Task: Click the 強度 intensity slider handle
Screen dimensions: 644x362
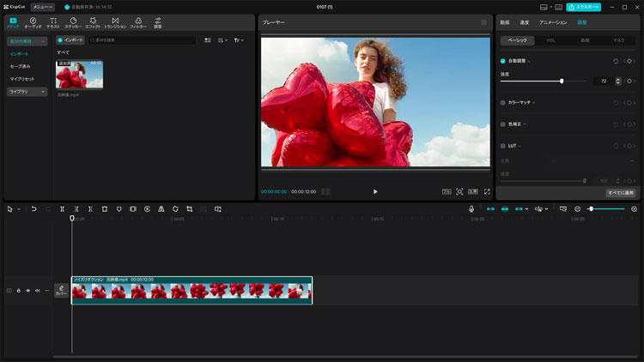Action: point(562,81)
